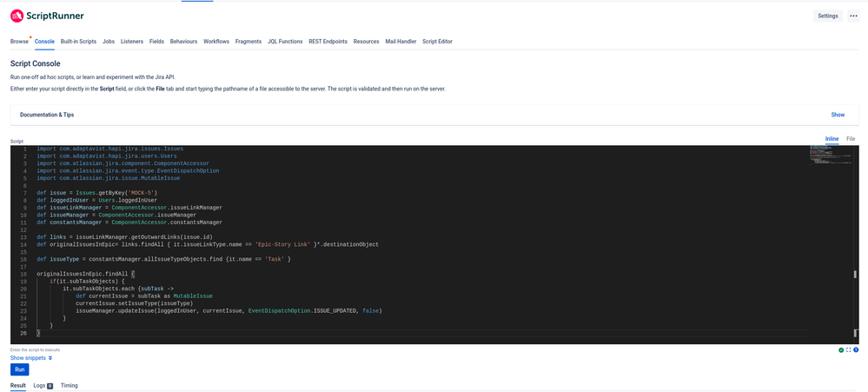View the Result tab

(x=18, y=385)
